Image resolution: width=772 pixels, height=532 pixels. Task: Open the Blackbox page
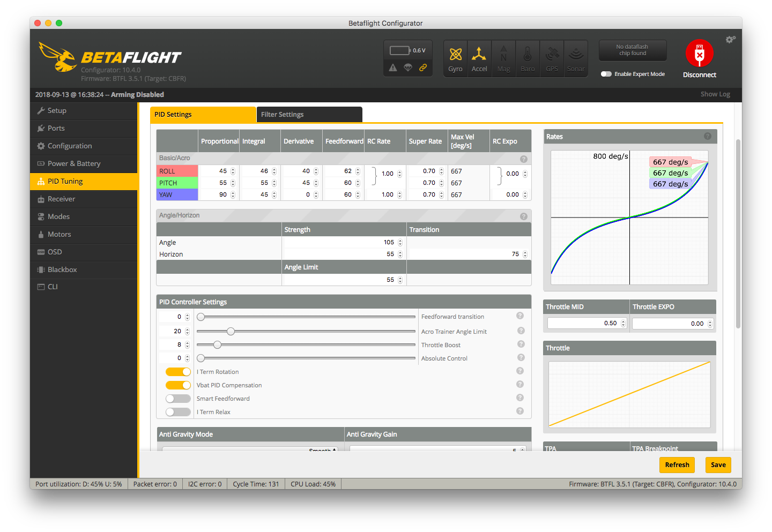(x=84, y=270)
